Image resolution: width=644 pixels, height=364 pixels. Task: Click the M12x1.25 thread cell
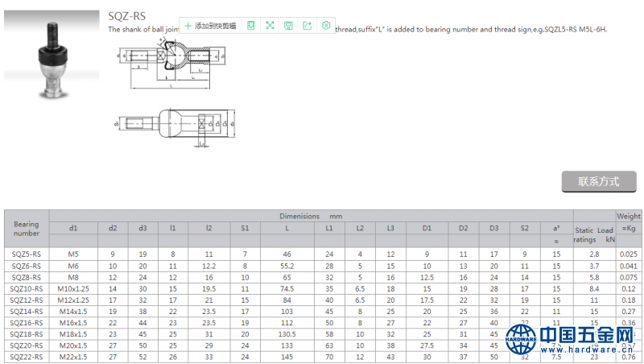73,300
